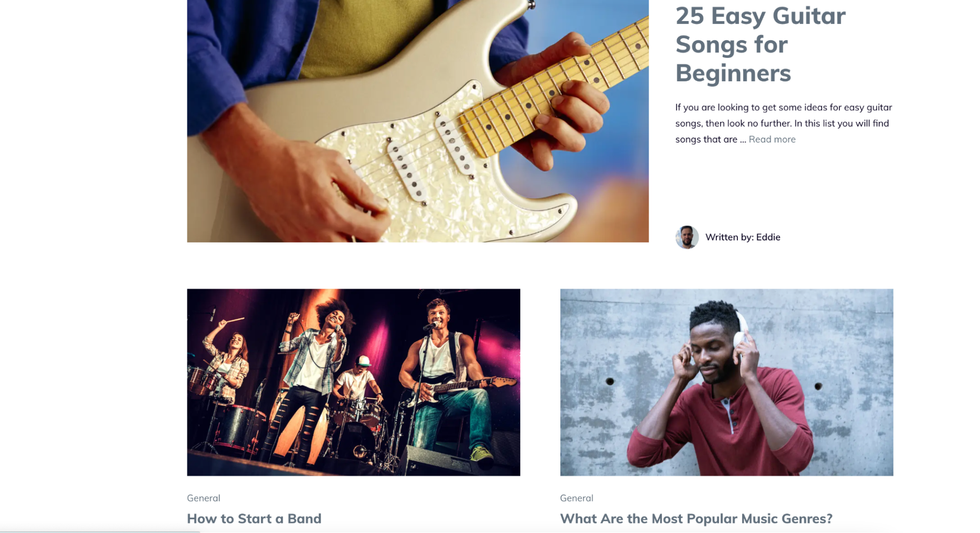This screenshot has width=980, height=533.
Task: Click the guitar article excerpt paragraph
Action: point(783,123)
